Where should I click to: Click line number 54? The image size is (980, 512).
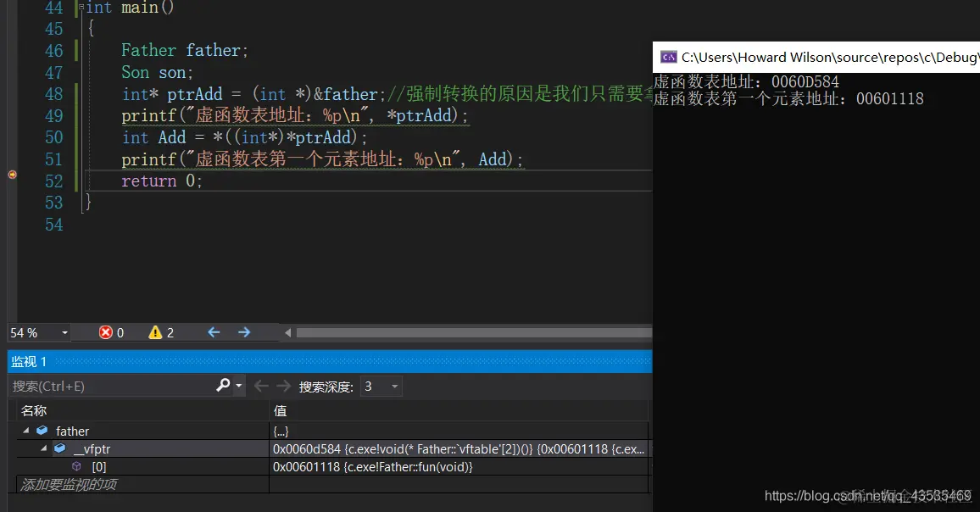53,225
